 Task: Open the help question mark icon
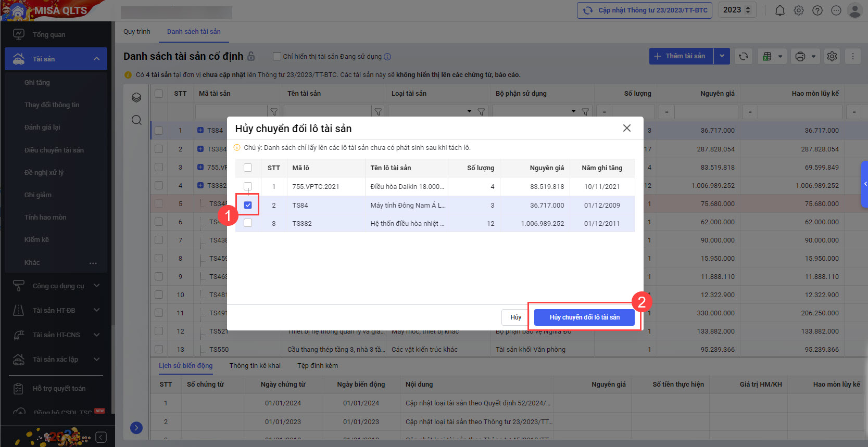[817, 10]
